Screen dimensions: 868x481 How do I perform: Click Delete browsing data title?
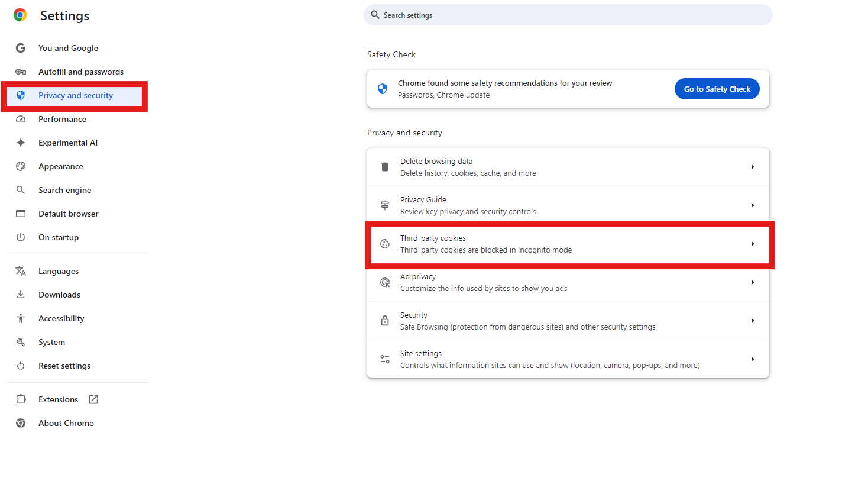tap(436, 161)
